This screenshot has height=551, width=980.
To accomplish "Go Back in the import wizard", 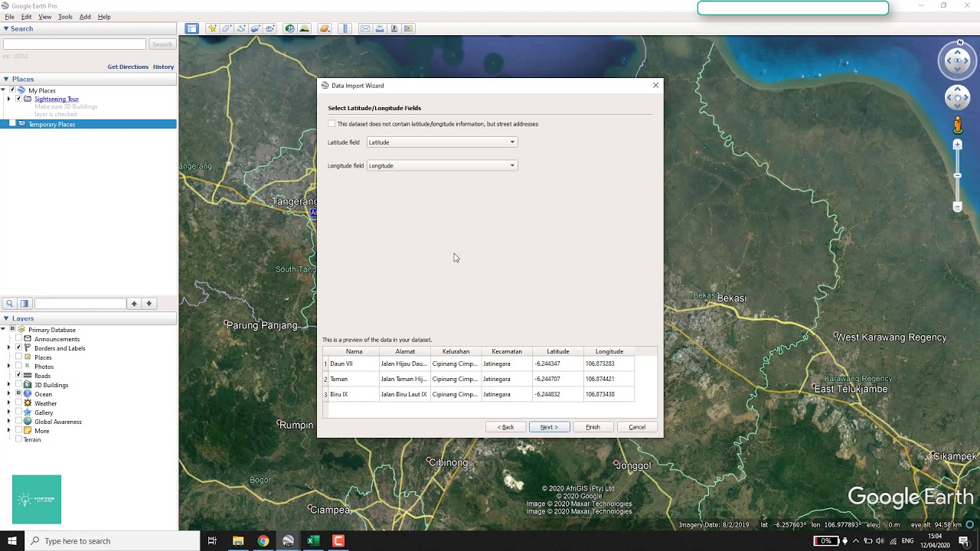I will (x=505, y=427).
